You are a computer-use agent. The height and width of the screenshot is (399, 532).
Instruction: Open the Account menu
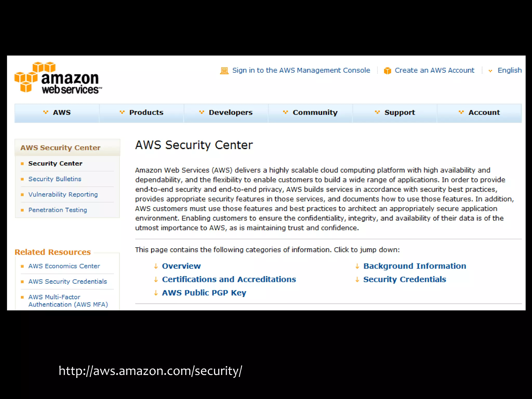pyautogui.click(x=479, y=112)
